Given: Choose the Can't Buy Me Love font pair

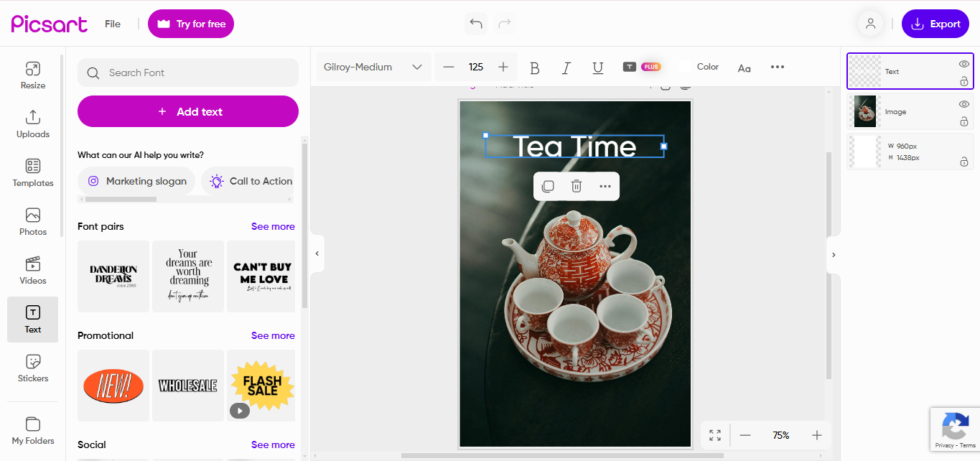Looking at the screenshot, I should coord(261,276).
